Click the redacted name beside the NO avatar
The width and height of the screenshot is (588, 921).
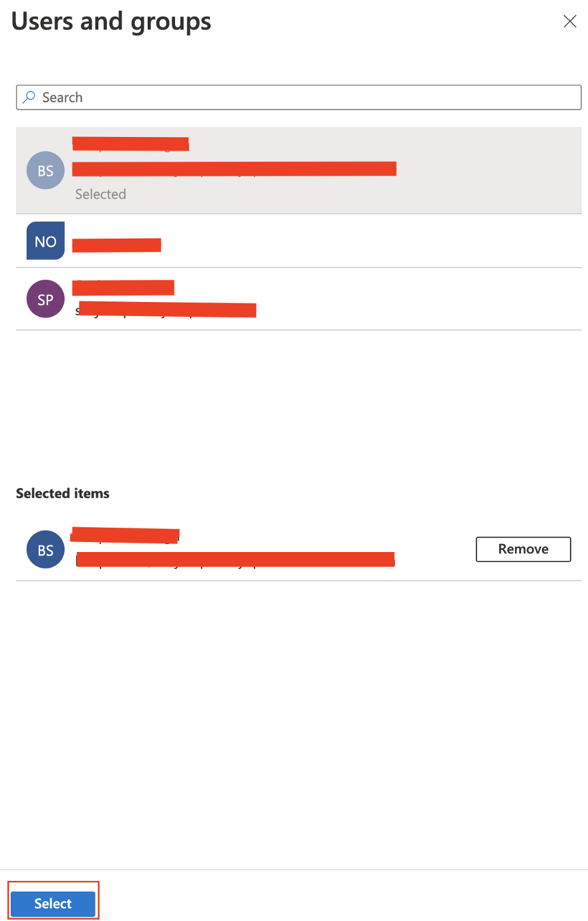click(116, 245)
